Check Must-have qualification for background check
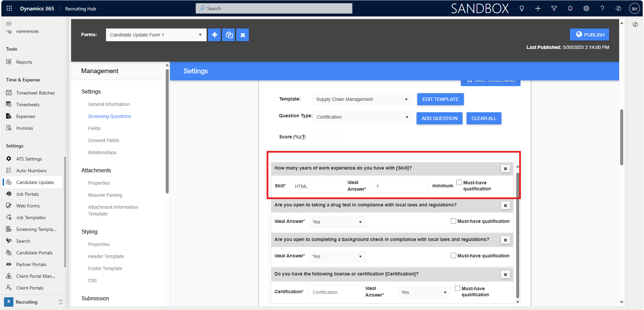Viewport: 644px width, 310px height. coord(453,255)
